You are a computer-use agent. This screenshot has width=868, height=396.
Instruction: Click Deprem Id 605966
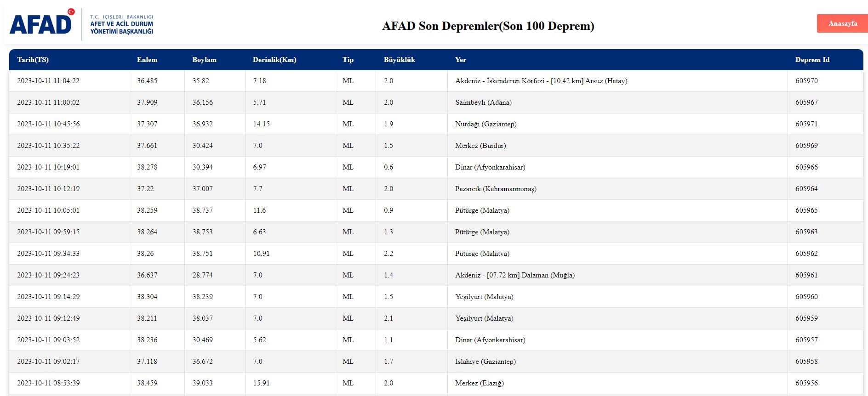[x=806, y=167]
